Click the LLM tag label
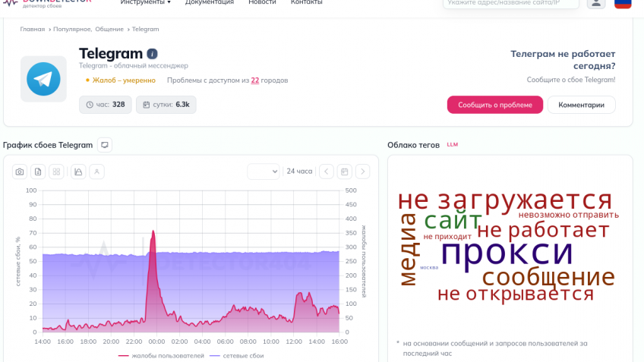644x362 pixels. coord(452,144)
